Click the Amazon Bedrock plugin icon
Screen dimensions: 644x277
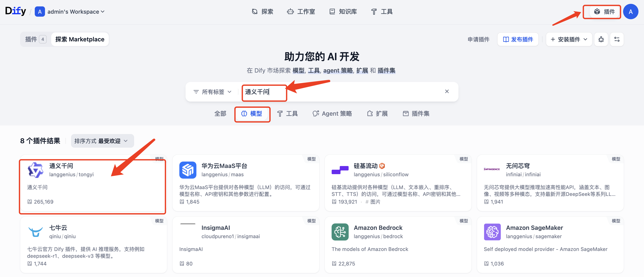(x=340, y=232)
